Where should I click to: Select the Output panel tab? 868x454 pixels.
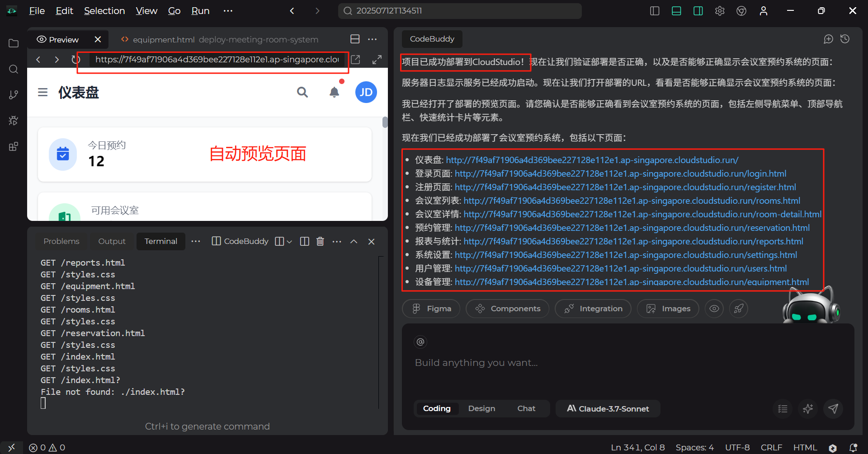coord(112,242)
